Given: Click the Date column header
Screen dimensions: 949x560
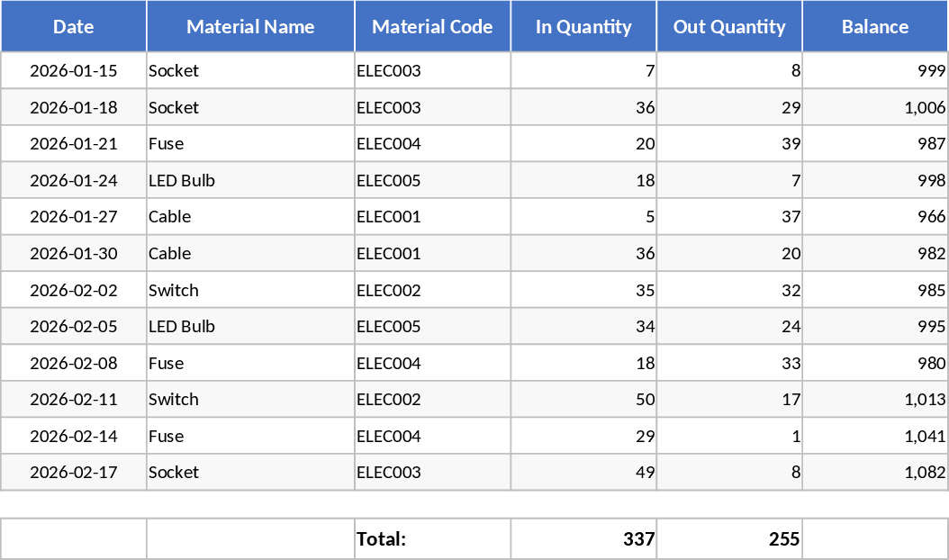Looking at the screenshot, I should pos(74,27).
